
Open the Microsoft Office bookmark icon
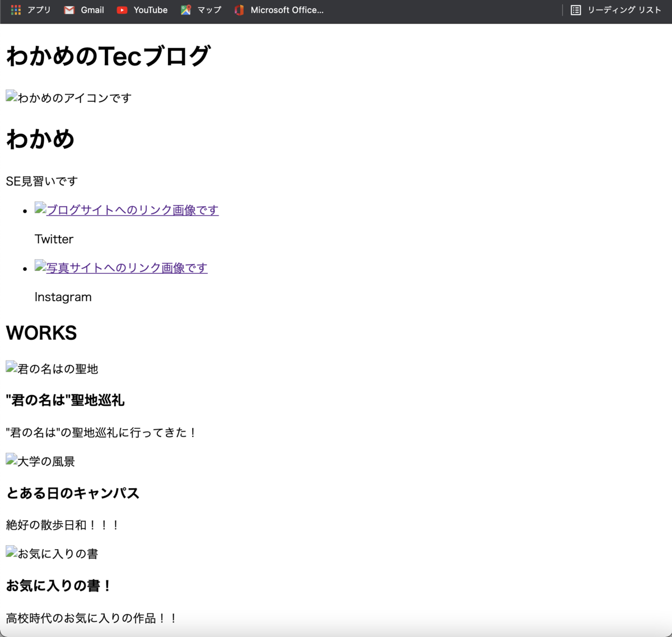(239, 10)
